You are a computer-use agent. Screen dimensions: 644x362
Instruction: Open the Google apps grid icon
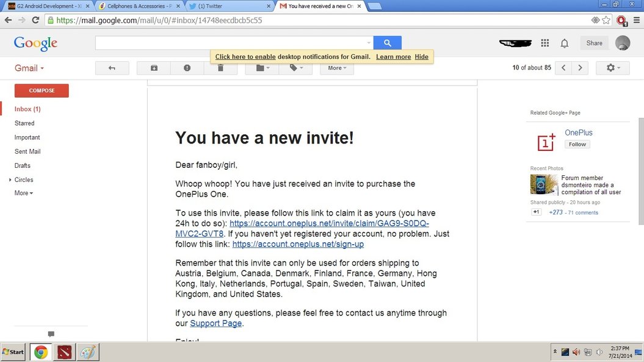pos(545,43)
